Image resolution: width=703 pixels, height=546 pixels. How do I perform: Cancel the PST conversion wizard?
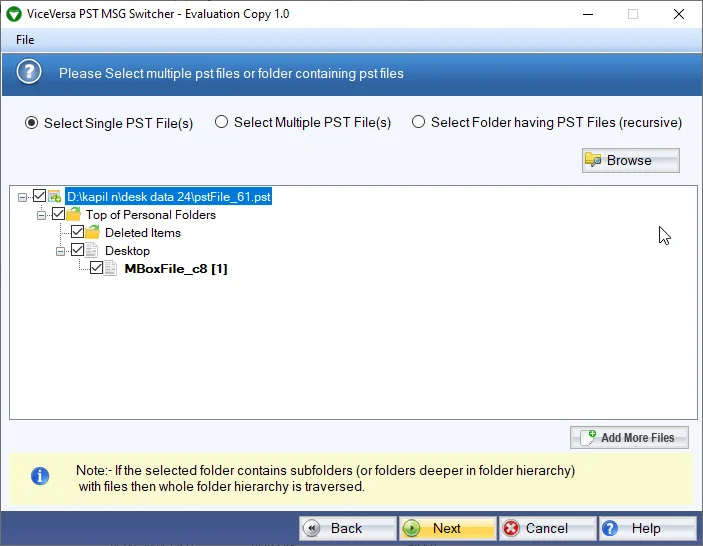point(547,529)
